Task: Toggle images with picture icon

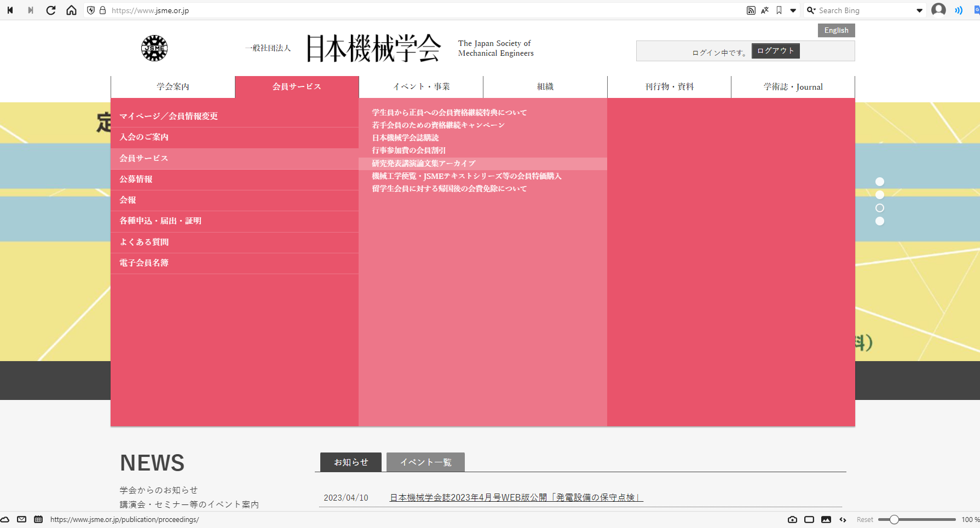Action: (x=826, y=519)
